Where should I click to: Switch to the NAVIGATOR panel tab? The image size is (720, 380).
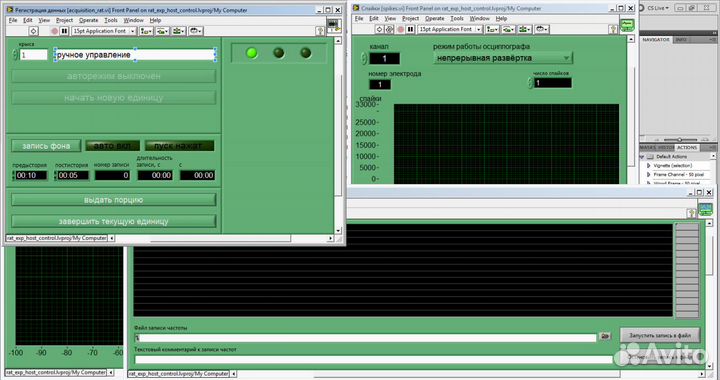coord(656,40)
